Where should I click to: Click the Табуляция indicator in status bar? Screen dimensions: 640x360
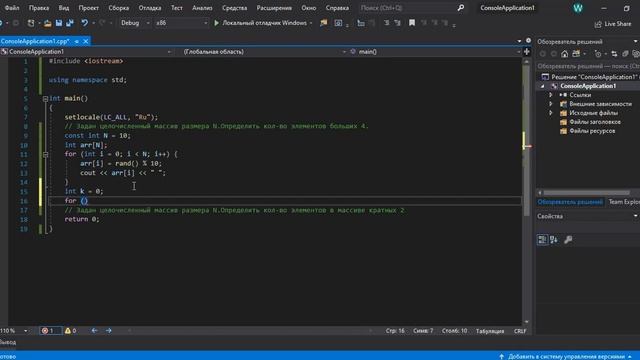[x=490, y=331]
